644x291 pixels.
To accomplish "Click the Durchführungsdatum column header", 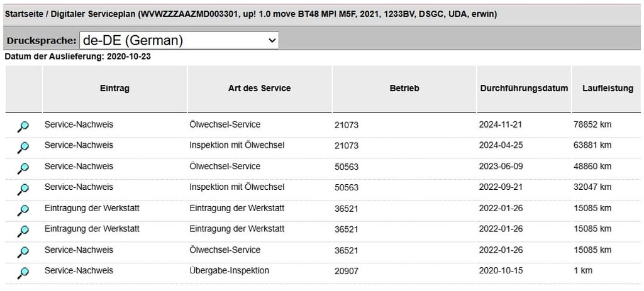I will click(x=523, y=89).
